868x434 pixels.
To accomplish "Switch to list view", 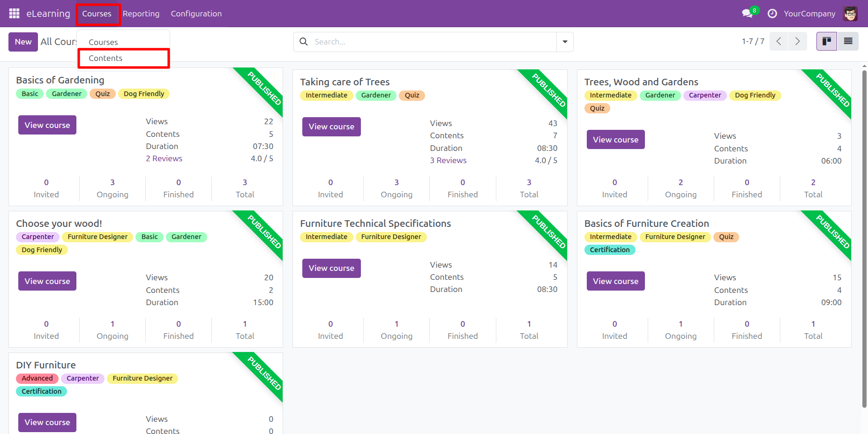I will point(848,41).
